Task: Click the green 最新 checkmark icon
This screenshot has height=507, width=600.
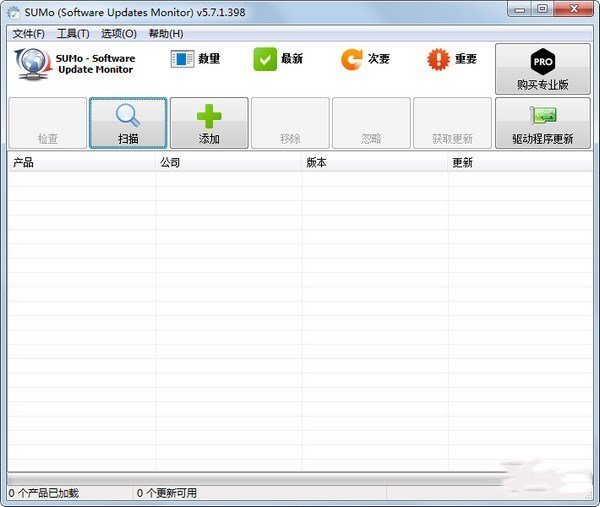Action: click(x=265, y=59)
